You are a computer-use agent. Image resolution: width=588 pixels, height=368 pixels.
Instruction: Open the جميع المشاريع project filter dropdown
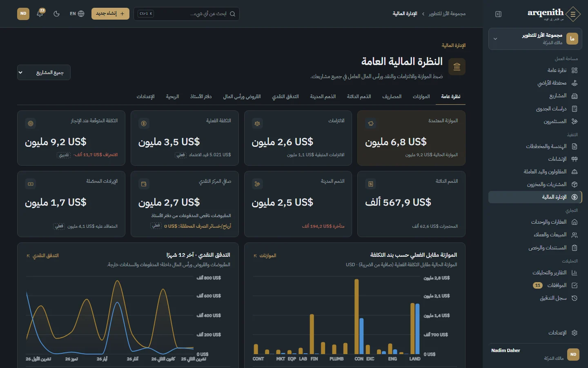click(44, 72)
